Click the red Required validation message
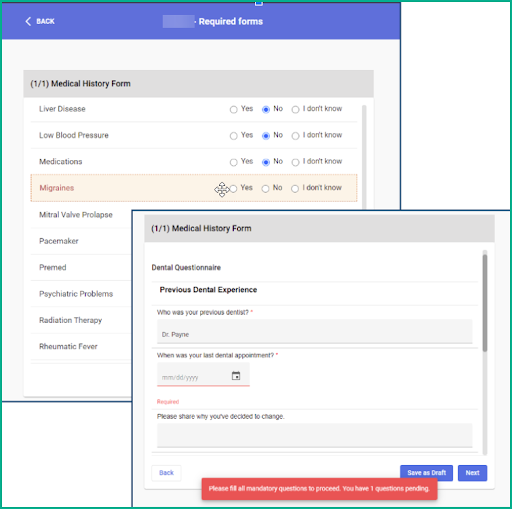This screenshot has width=512, height=509. 168,402
